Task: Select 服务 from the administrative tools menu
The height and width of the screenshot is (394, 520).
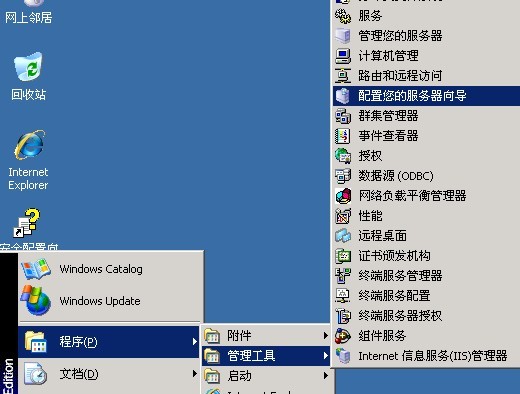Action: pyautogui.click(x=426, y=16)
